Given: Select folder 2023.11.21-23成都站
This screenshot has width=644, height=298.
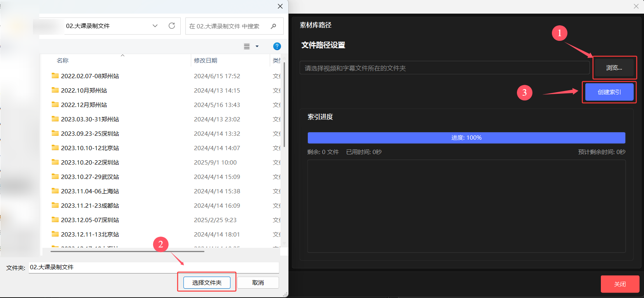Looking at the screenshot, I should click(x=90, y=205).
